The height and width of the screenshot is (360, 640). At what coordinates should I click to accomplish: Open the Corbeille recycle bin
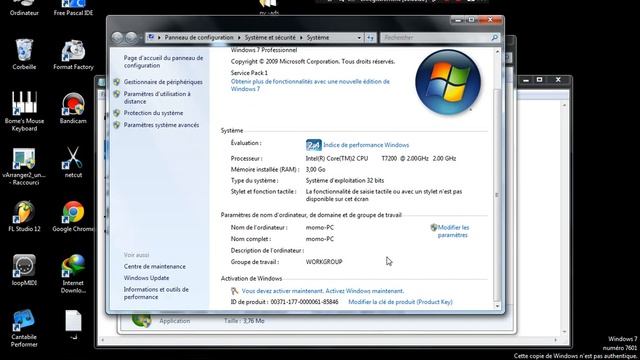[x=24, y=54]
